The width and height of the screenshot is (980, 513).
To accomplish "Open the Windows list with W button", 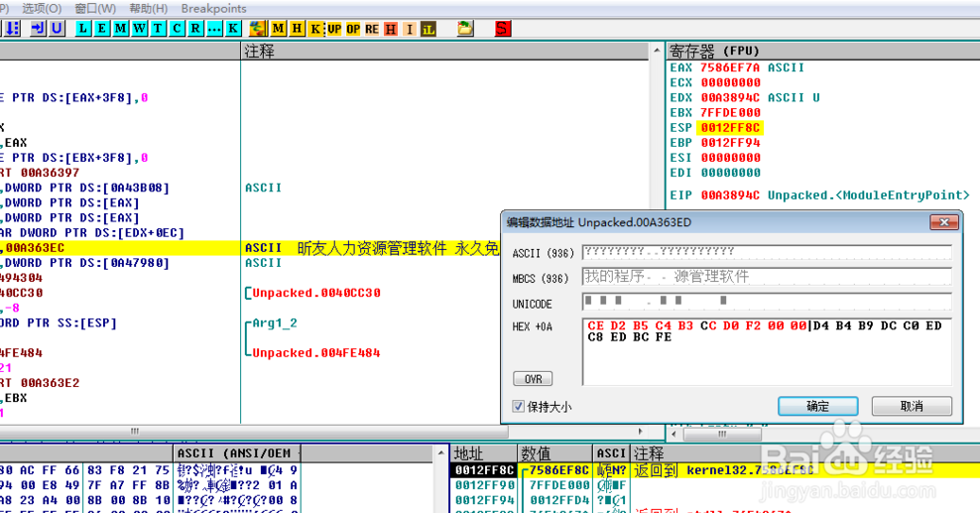I will 140,29.
